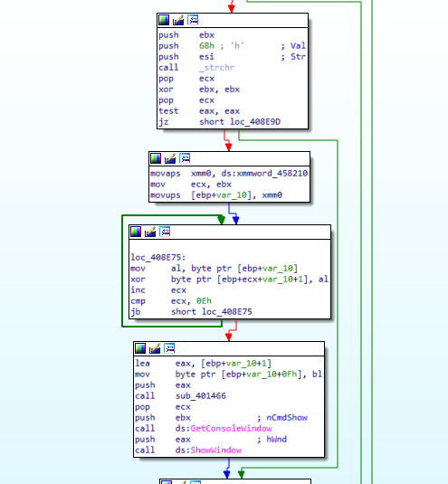Click the 'inc ecx' instruction
Screen dimensions: 448x484
[158, 290]
